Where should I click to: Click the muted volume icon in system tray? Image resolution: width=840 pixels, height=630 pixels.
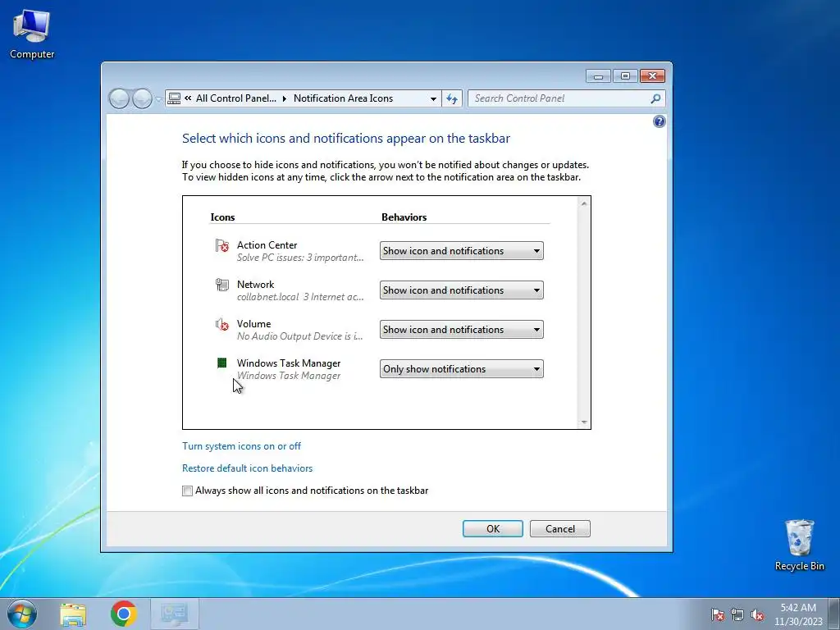[x=757, y=614]
